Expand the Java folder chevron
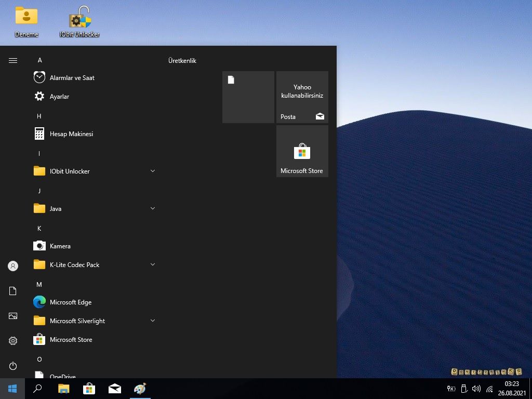 [153, 208]
